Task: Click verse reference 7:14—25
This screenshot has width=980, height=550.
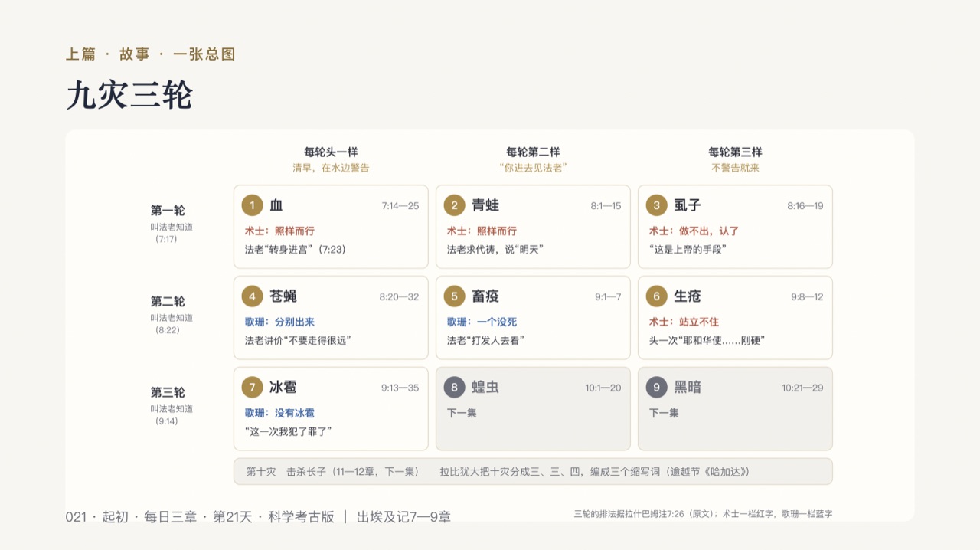Action: (400, 206)
